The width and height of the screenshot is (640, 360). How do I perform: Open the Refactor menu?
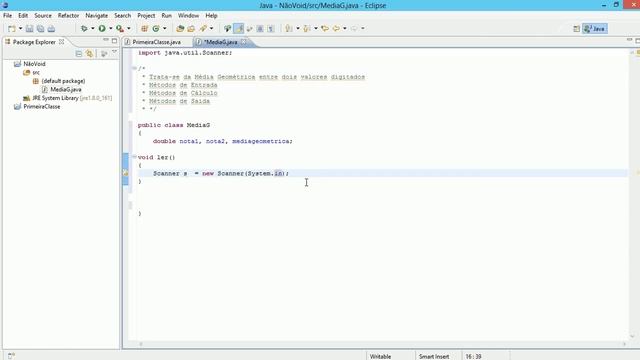tap(68, 16)
